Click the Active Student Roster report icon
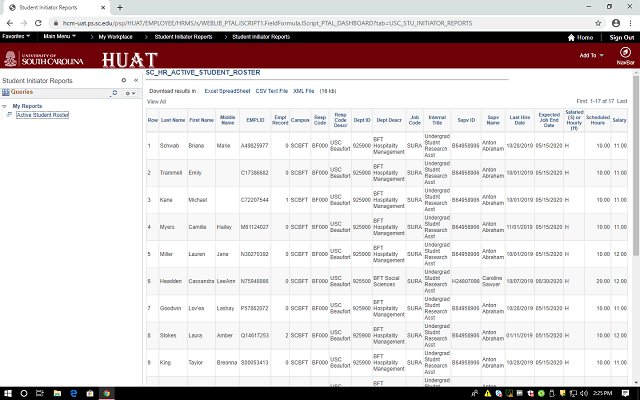The height and width of the screenshot is (400, 640). (x=9, y=115)
